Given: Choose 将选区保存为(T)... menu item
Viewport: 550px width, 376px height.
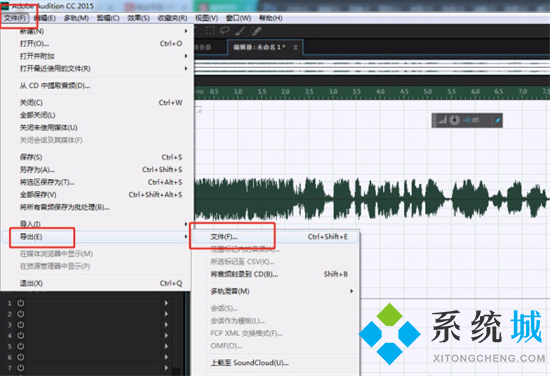Looking at the screenshot, I should [x=97, y=182].
